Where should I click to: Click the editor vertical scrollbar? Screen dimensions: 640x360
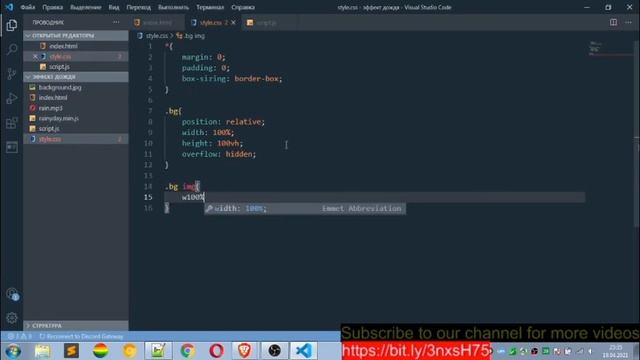[x=636, y=135]
